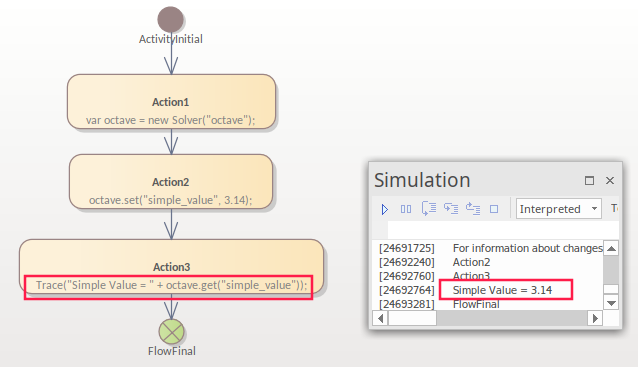Screen dimensions: 638x367
Task: Select the ActivityInitial node
Action: (170, 19)
